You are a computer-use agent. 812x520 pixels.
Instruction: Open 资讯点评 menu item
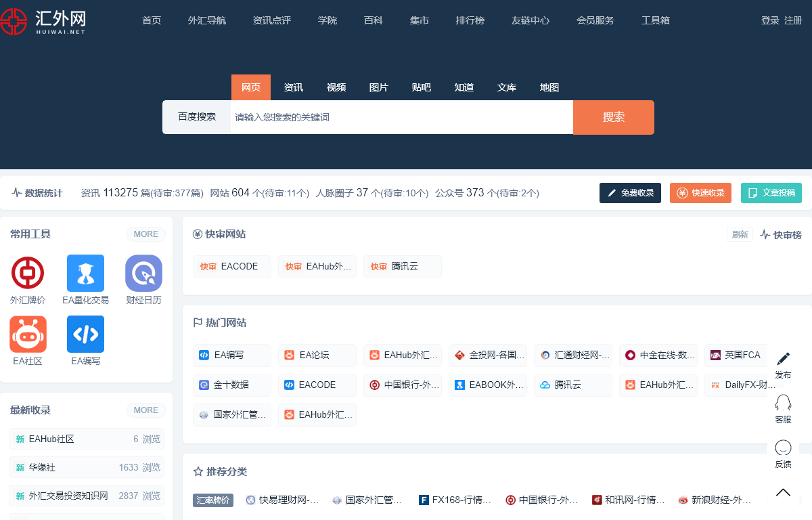pyautogui.click(x=272, y=20)
